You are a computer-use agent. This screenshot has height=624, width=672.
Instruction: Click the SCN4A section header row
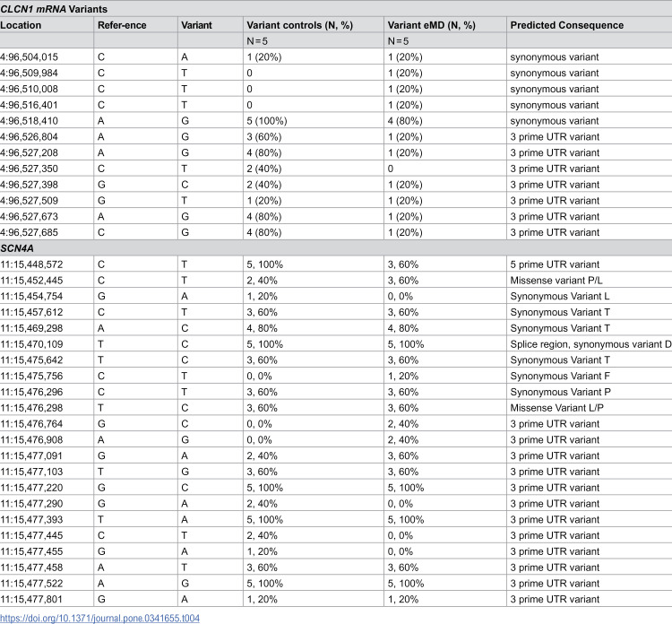pyautogui.click(x=336, y=248)
